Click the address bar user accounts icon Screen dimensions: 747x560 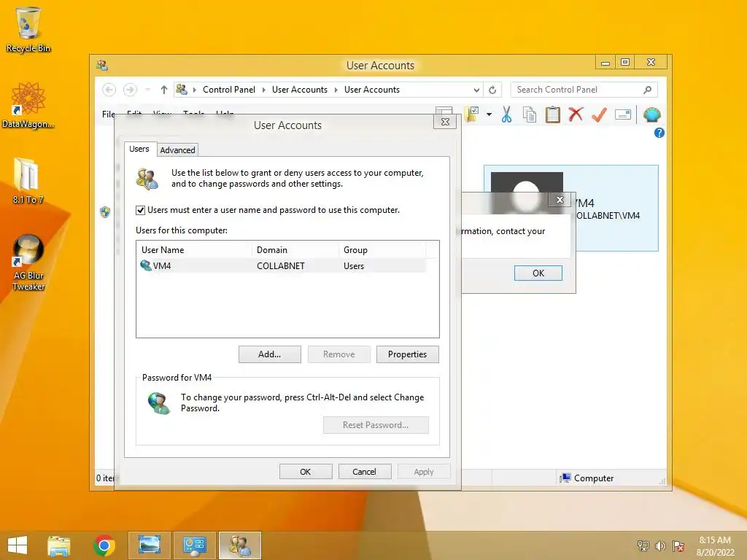tap(182, 89)
